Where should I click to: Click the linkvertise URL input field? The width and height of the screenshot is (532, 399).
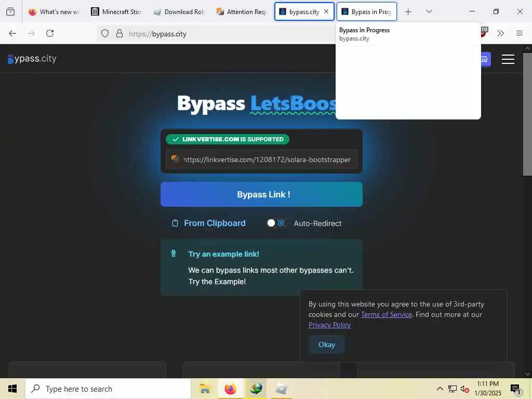[262, 159]
